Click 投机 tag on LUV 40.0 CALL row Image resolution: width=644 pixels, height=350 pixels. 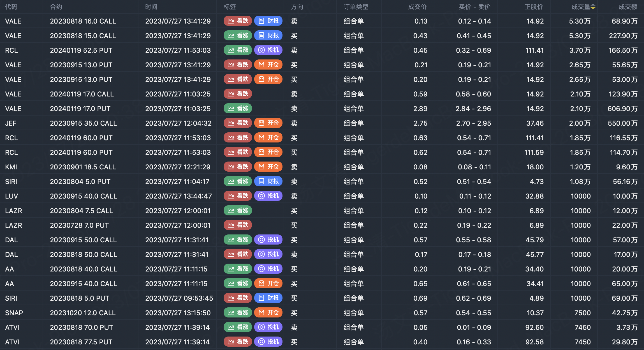click(x=268, y=196)
